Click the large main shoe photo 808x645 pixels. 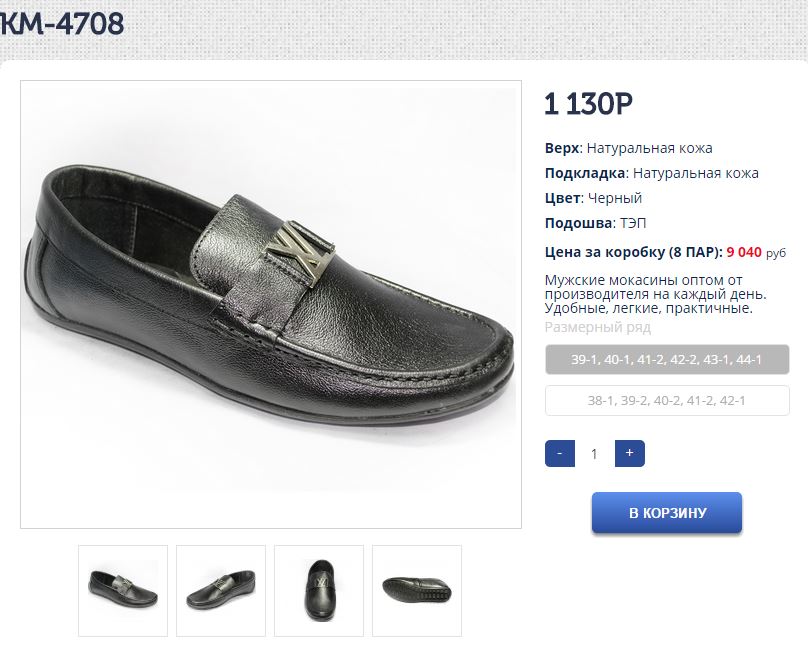point(271,304)
